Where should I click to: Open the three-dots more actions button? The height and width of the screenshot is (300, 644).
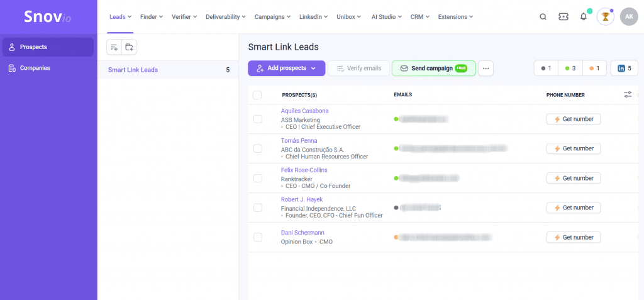tap(486, 68)
